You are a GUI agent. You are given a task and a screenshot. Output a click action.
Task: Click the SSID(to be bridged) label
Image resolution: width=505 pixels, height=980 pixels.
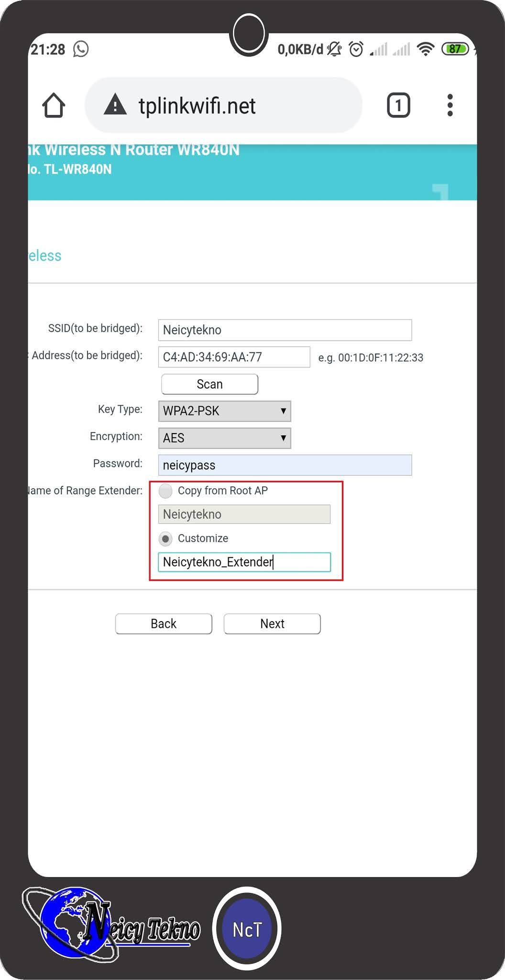click(95, 328)
